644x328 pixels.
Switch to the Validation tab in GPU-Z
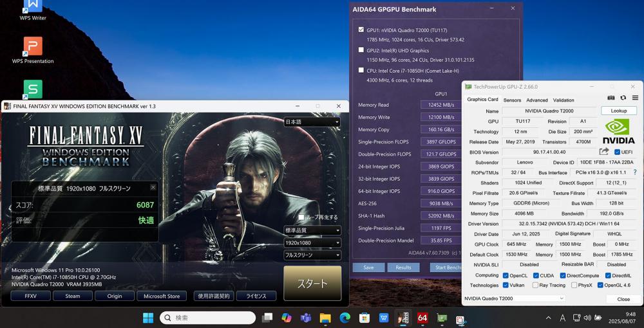click(x=563, y=100)
